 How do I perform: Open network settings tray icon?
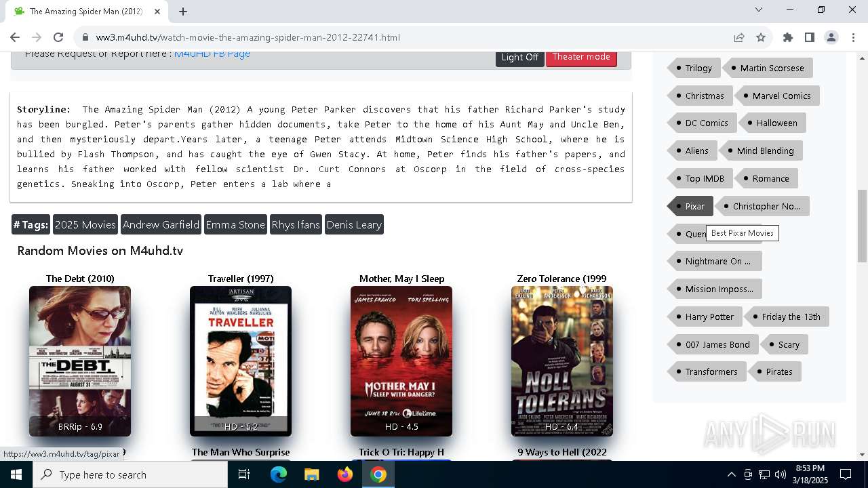coord(764,474)
